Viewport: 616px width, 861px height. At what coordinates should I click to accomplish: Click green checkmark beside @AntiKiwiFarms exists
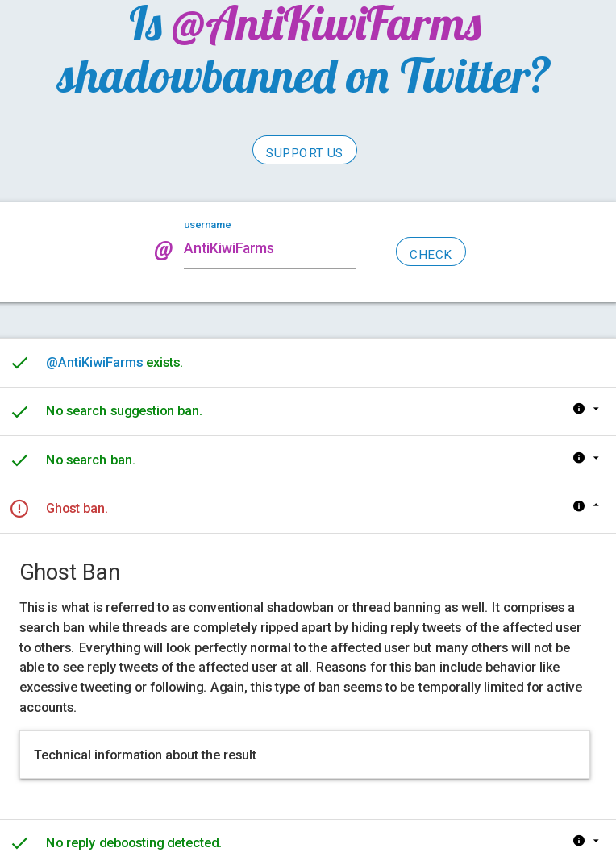click(20, 363)
